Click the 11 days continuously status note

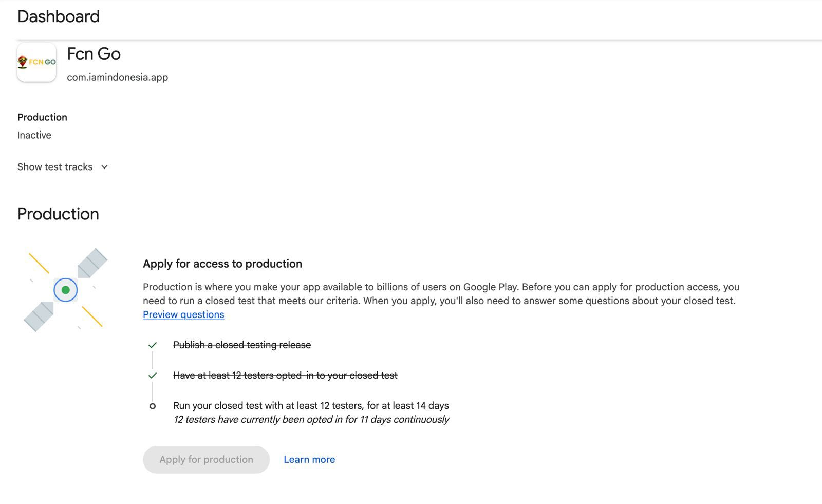click(x=311, y=420)
